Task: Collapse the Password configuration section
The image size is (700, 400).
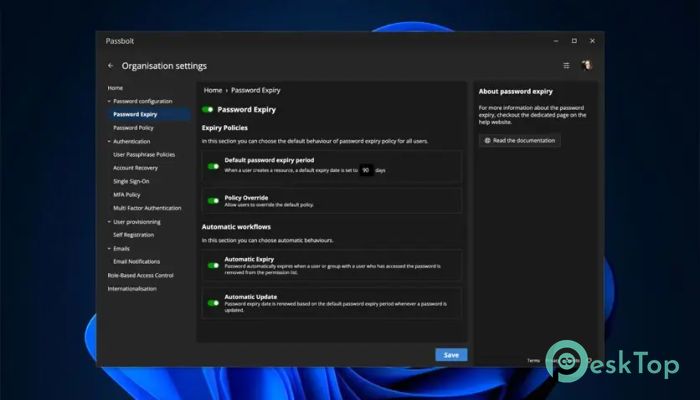Action: [x=109, y=101]
